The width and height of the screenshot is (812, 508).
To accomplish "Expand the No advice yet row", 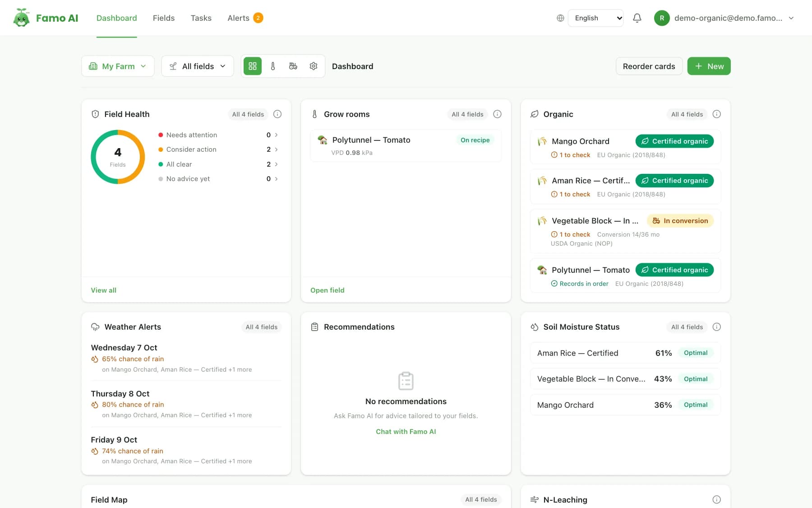I will click(218, 179).
